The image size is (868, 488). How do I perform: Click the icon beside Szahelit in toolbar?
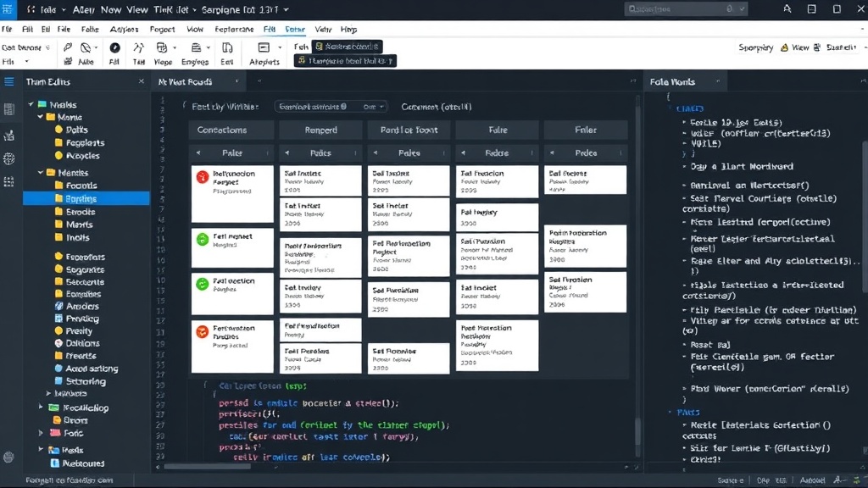coord(817,48)
